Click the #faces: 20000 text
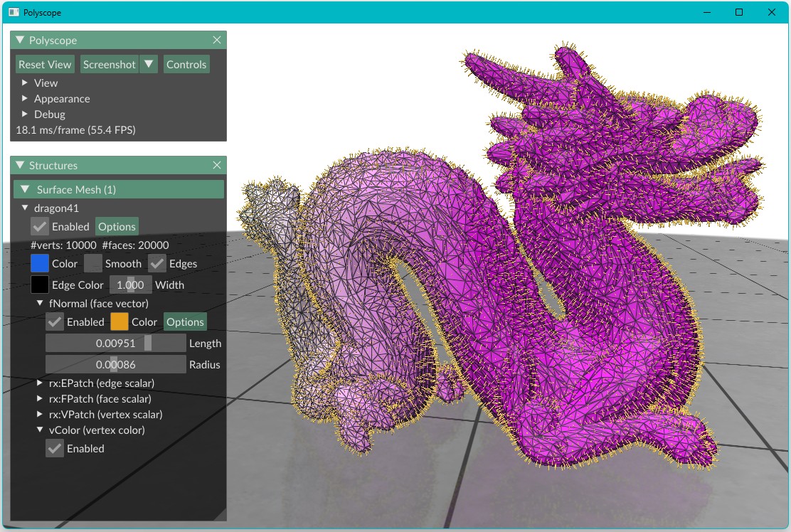The height and width of the screenshot is (532, 791). pyautogui.click(x=136, y=245)
